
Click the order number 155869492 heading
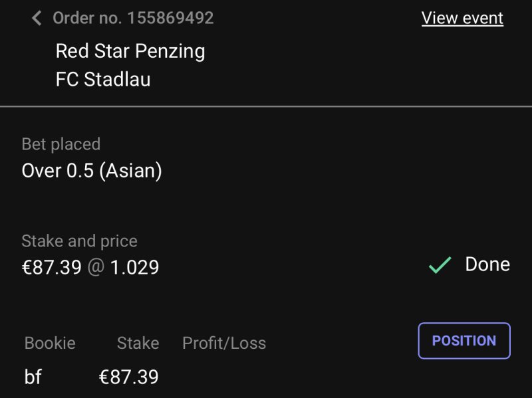[133, 18]
